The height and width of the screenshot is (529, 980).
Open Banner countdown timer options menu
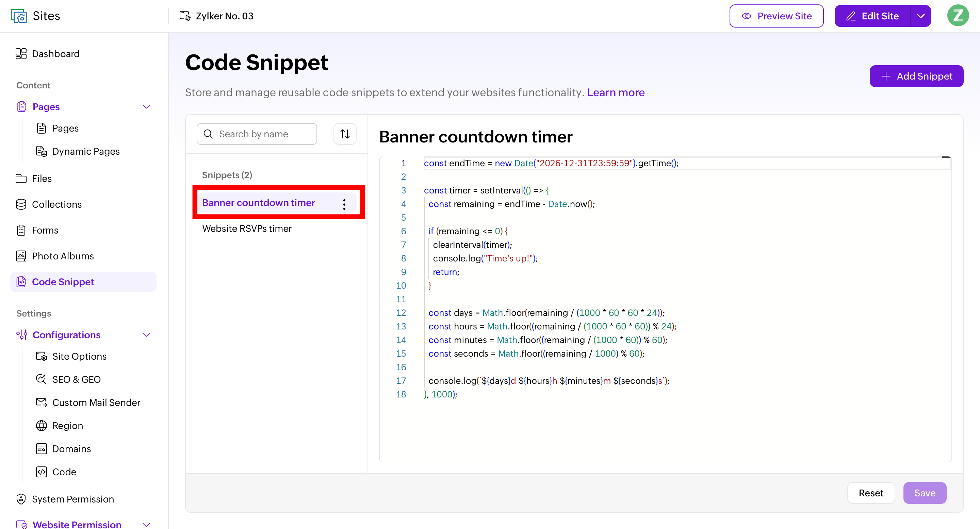click(x=344, y=204)
